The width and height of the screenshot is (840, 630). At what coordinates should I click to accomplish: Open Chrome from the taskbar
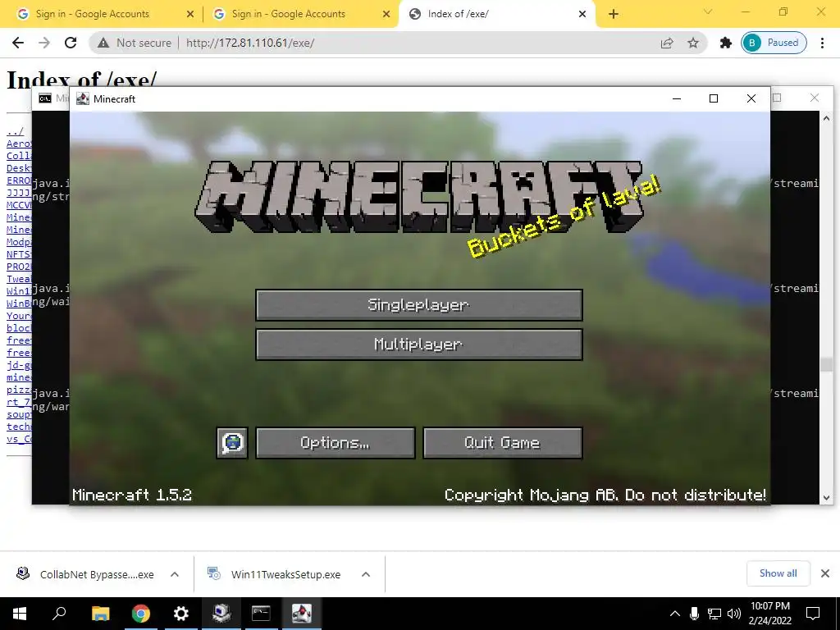[x=140, y=614]
